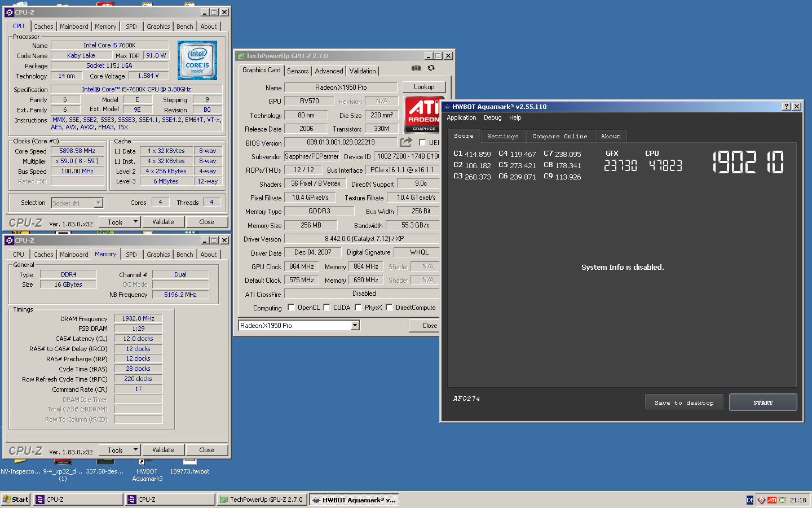This screenshot has width=812, height=508.
Task: Click the Intel Core i5 inside logo
Action: point(197,60)
